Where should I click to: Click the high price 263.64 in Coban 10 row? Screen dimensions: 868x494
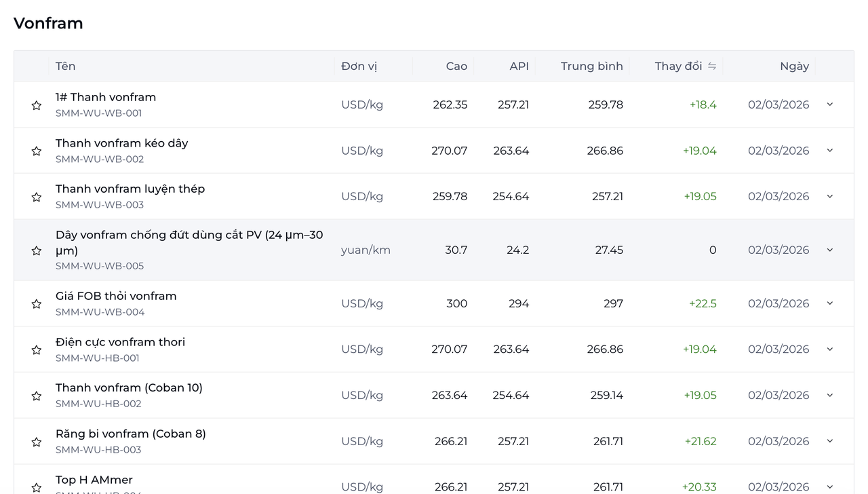coord(450,395)
